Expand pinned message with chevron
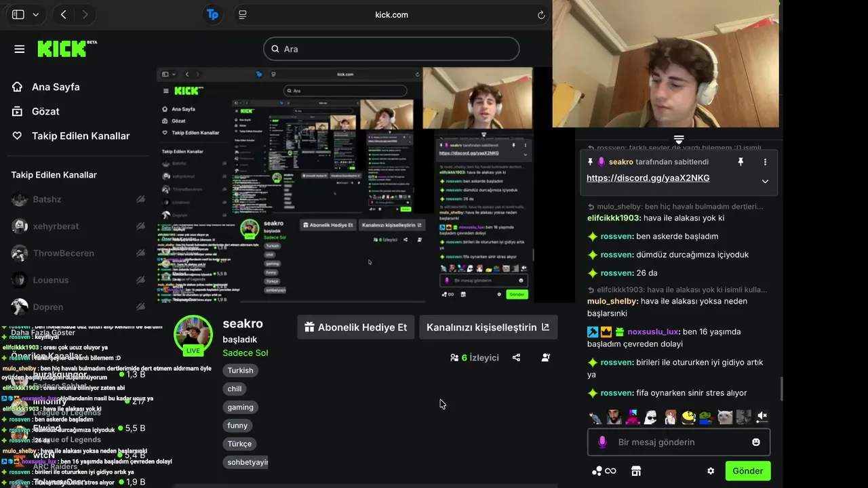868x488 pixels. click(x=765, y=181)
